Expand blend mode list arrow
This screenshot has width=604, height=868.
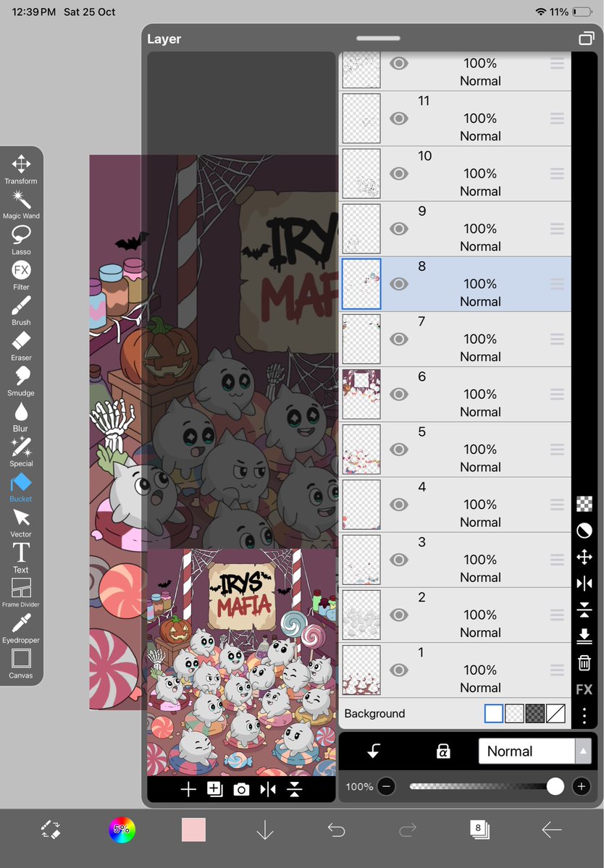click(583, 751)
